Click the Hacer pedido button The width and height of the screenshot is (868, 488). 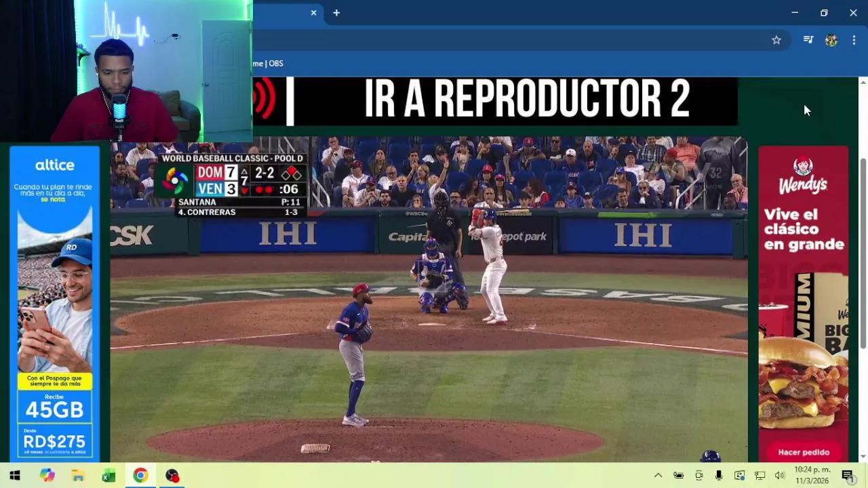[x=804, y=452]
